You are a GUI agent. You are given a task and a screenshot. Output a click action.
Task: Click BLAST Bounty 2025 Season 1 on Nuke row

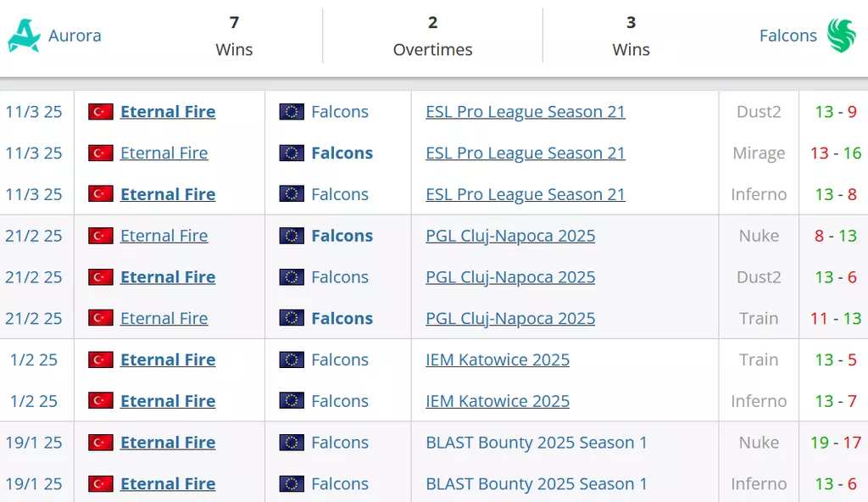(537, 442)
